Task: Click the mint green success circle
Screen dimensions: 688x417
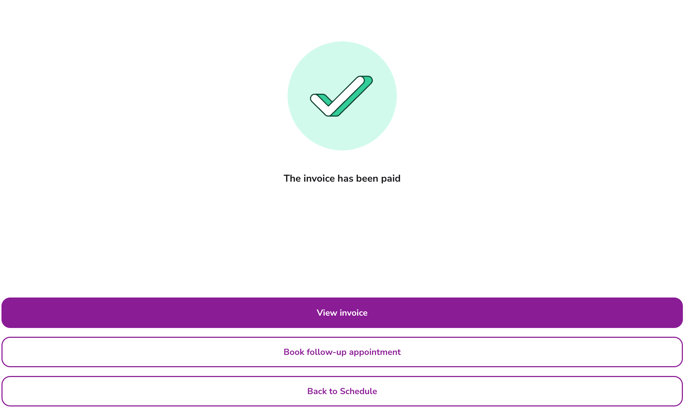Action: pyautogui.click(x=342, y=60)
